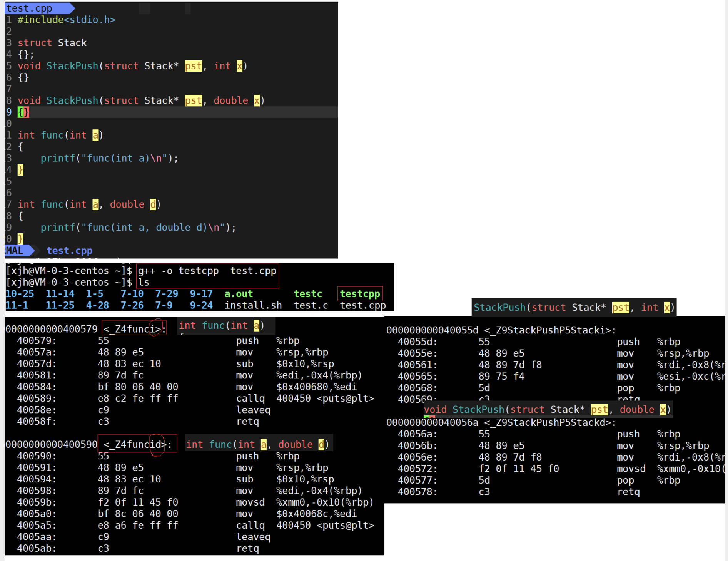The height and width of the screenshot is (561, 728).
Task: Click the '7-29' directory entry
Action: click(x=167, y=294)
